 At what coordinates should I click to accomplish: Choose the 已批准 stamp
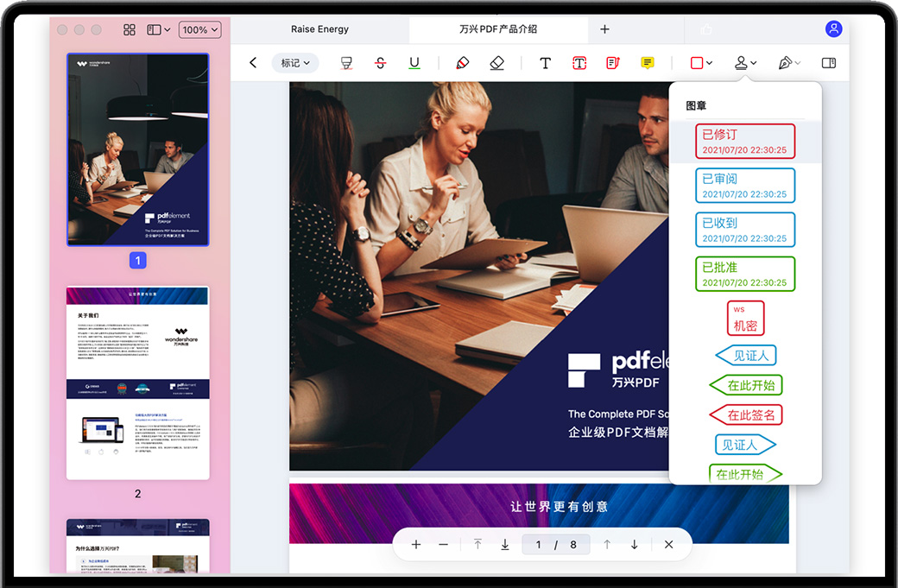745,274
